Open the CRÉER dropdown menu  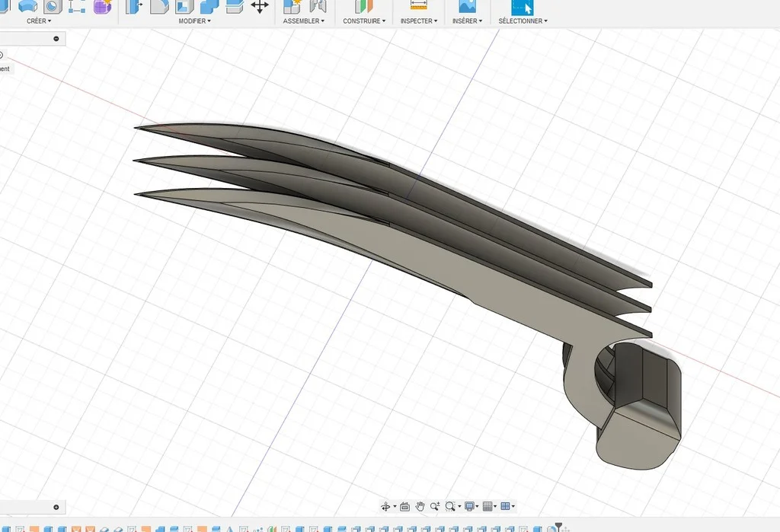click(x=39, y=21)
